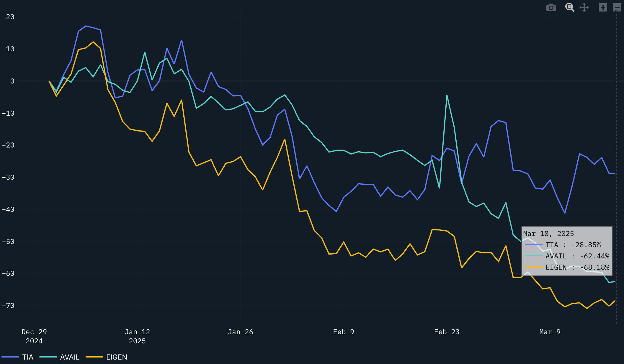
Task: Click the Mar 18, 2025 hover tooltip
Action: (x=567, y=251)
